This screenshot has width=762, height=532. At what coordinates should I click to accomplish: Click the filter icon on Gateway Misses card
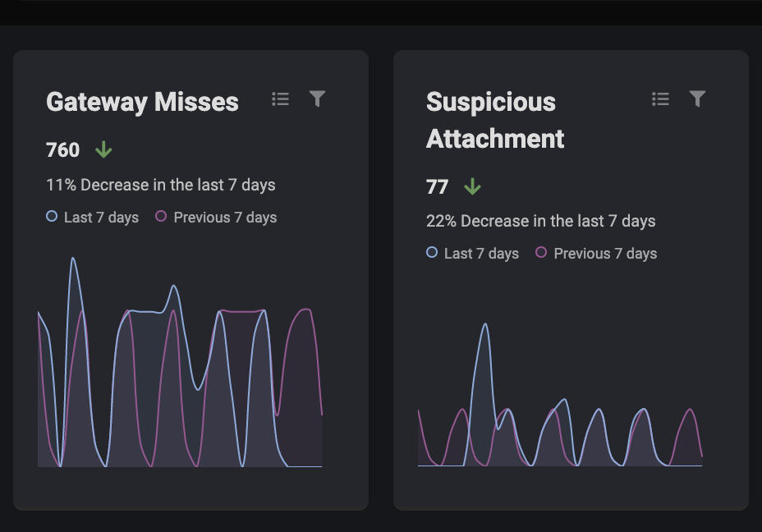coord(318,99)
